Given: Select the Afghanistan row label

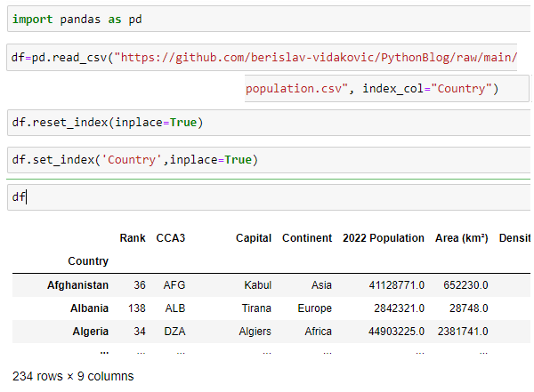Looking at the screenshot, I should coord(78,285).
